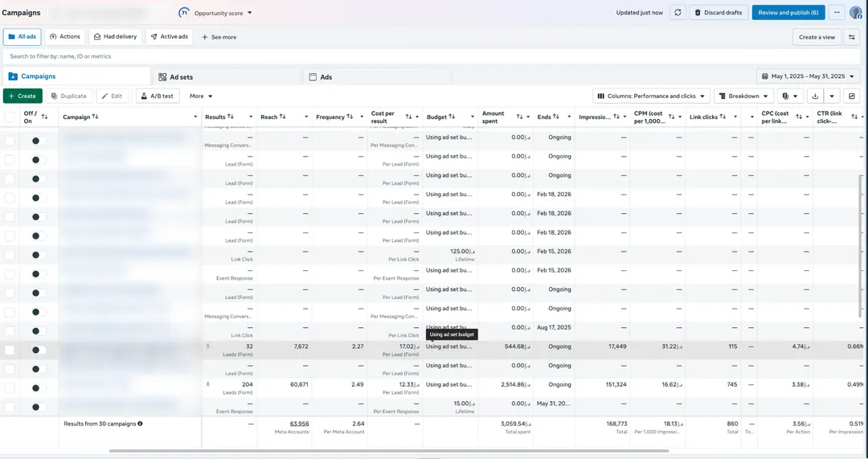
Task: Click the Opportunity score 71 circle
Action: 184,13
